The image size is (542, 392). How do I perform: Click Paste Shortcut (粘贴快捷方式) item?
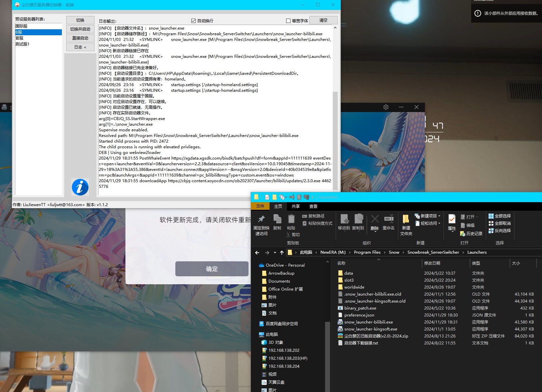317,223
